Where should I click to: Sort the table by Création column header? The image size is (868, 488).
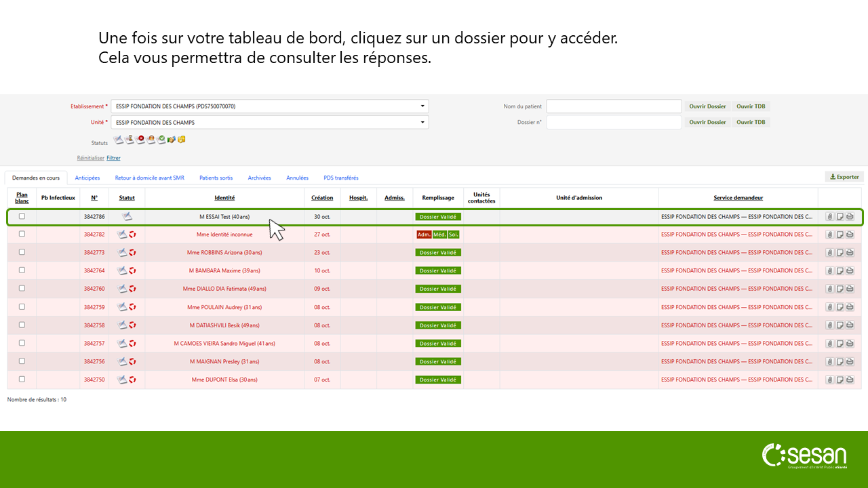[x=322, y=198]
